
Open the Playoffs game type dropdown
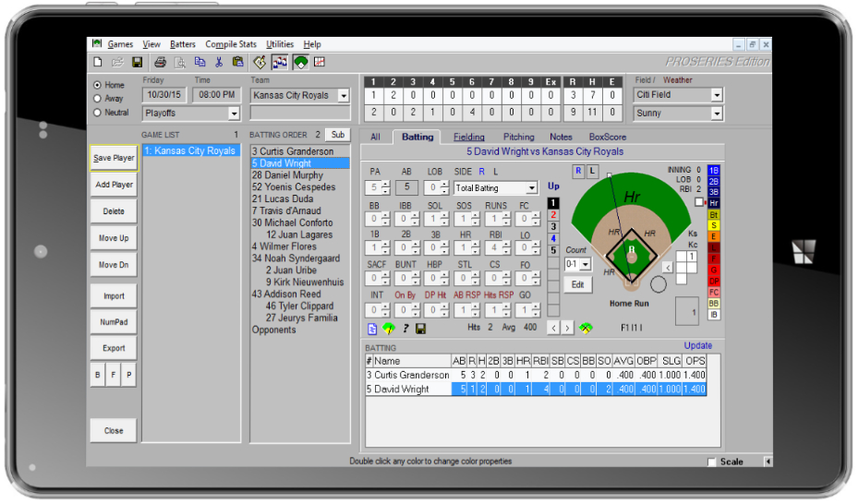[x=234, y=114]
